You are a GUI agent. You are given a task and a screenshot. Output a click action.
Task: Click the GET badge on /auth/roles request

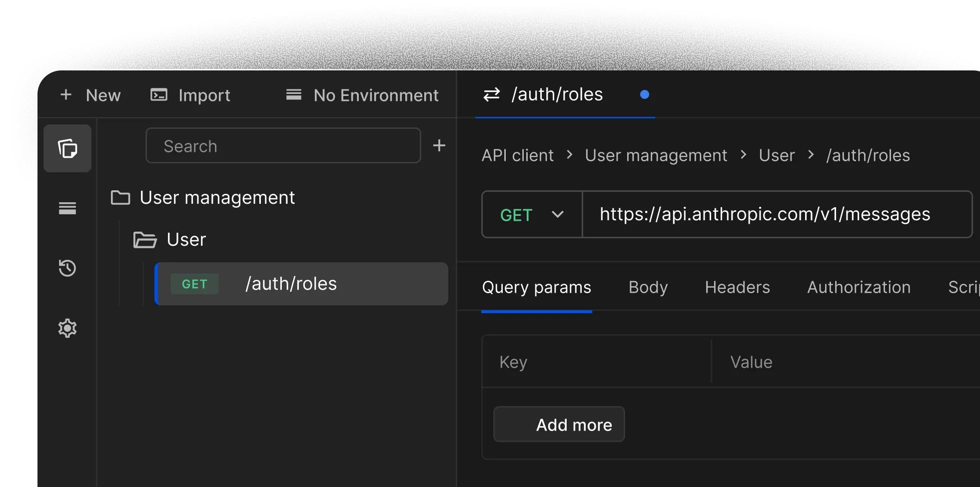[194, 284]
